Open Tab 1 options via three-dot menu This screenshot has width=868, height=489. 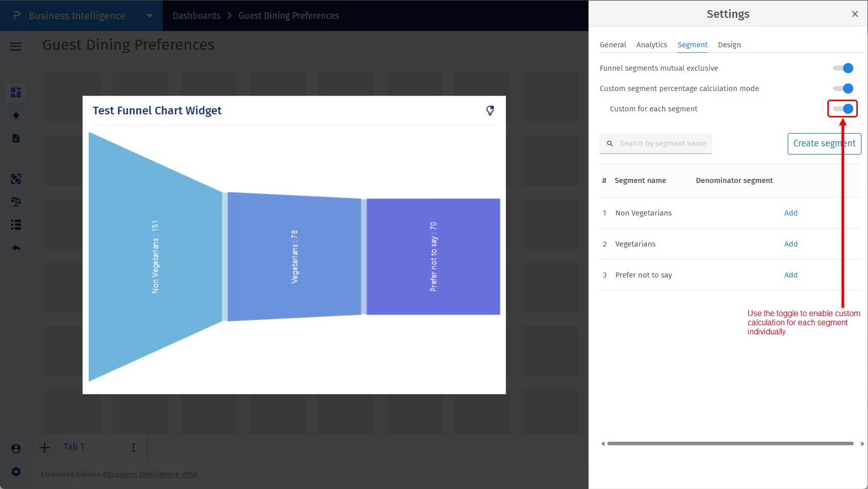coord(133,447)
